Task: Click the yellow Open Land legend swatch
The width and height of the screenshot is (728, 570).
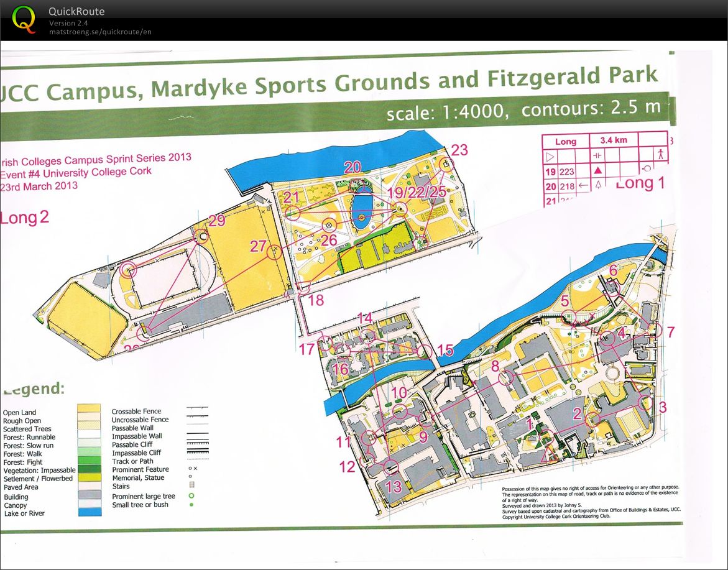Action: [89, 408]
